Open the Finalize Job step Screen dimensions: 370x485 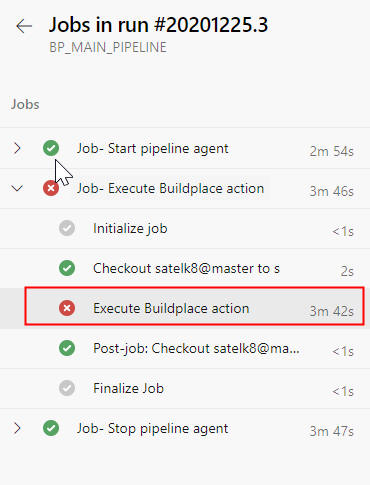tap(185, 389)
